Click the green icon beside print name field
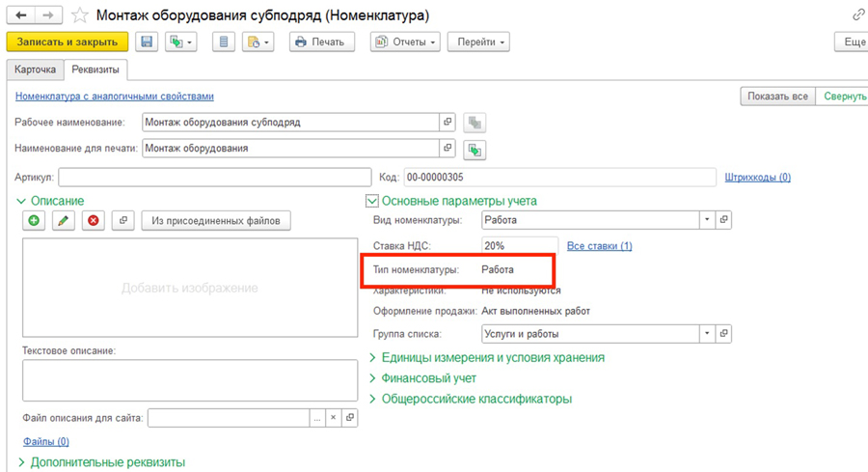This screenshot has width=868, height=472. point(475,150)
